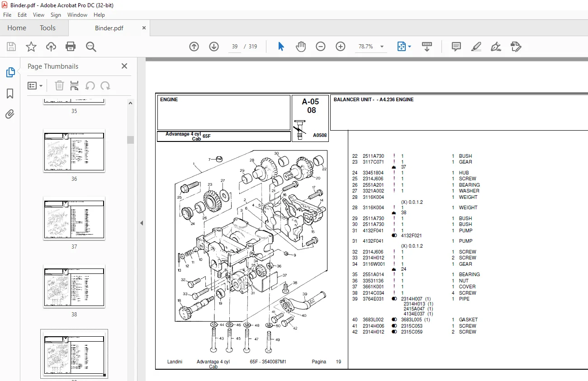Image resolution: width=588 pixels, height=381 pixels.
Task: Open the thumbnails options menu dropdown
Action: (x=35, y=85)
